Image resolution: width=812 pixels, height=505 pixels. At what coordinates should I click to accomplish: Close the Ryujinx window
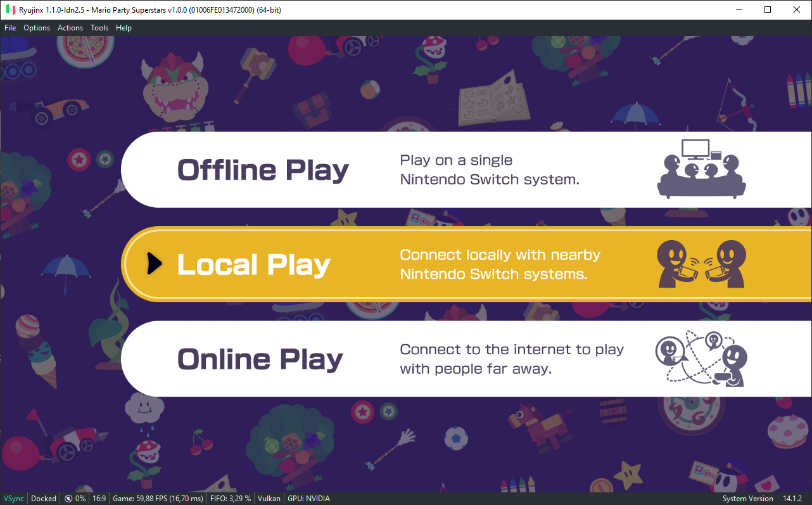point(797,10)
